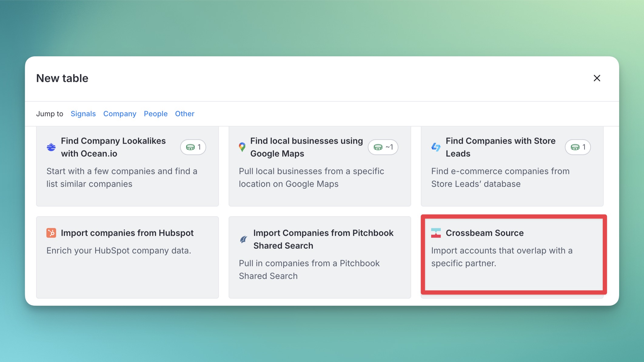The image size is (644, 362).
Task: Jump to the Signals section
Action: pos(83,114)
